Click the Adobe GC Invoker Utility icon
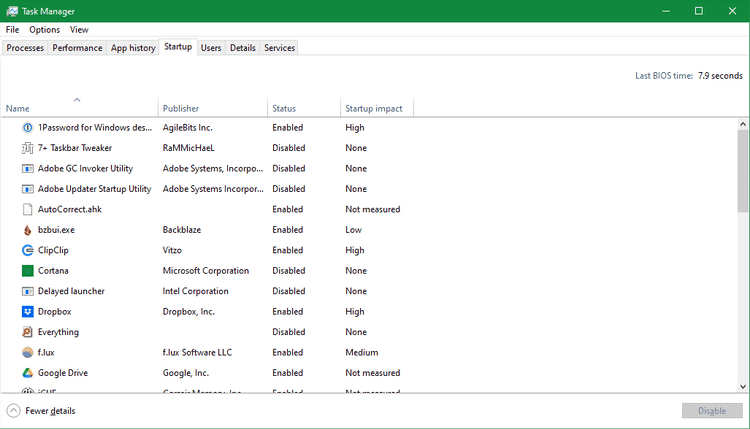The image size is (750, 429). [x=28, y=169]
